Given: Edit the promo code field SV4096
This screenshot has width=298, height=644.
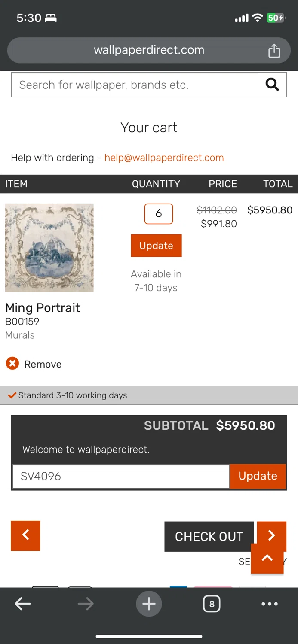Looking at the screenshot, I should pyautogui.click(x=120, y=476).
